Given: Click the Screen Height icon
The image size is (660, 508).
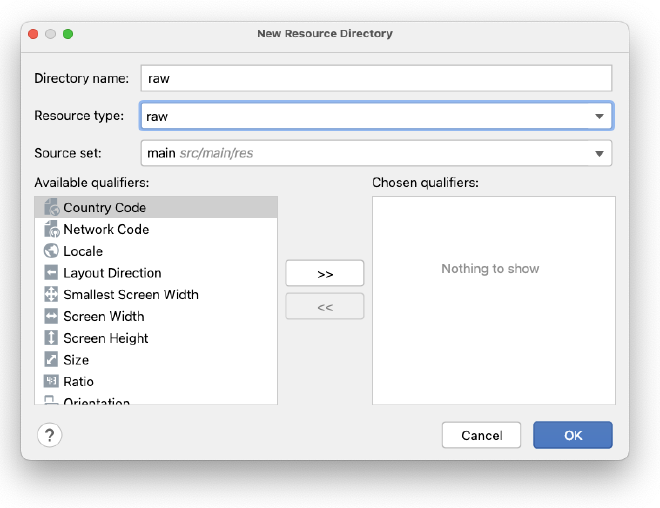Looking at the screenshot, I should 52,338.
